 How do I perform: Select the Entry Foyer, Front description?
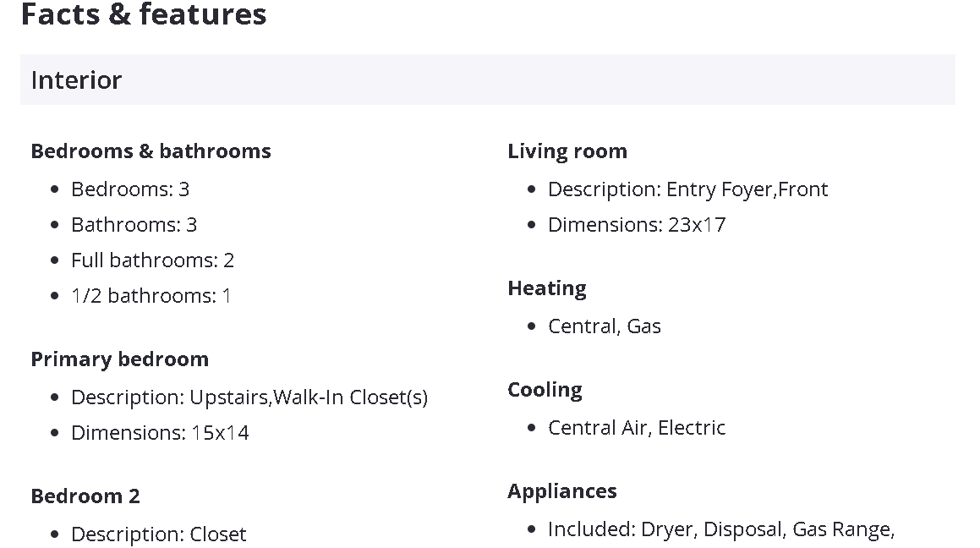click(687, 189)
